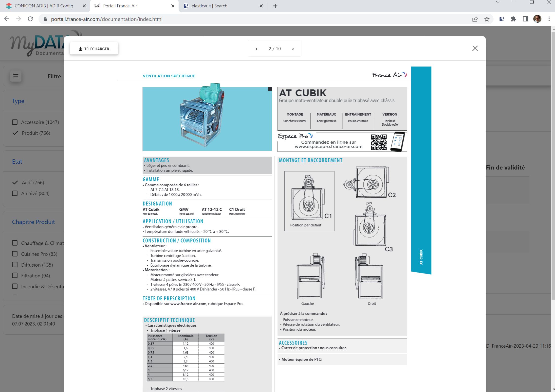
Task: Check the Filtration (94) checkbox
Action: tap(15, 276)
